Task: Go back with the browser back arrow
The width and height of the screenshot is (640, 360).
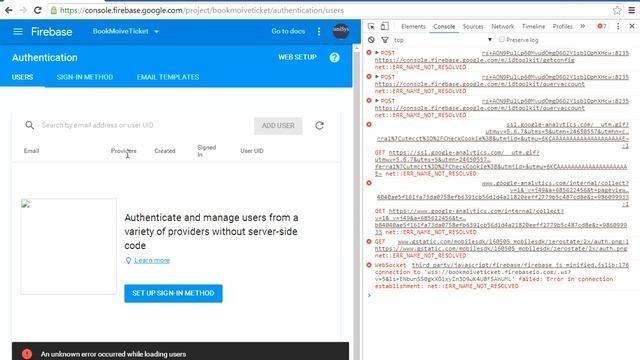Action: click(9, 10)
